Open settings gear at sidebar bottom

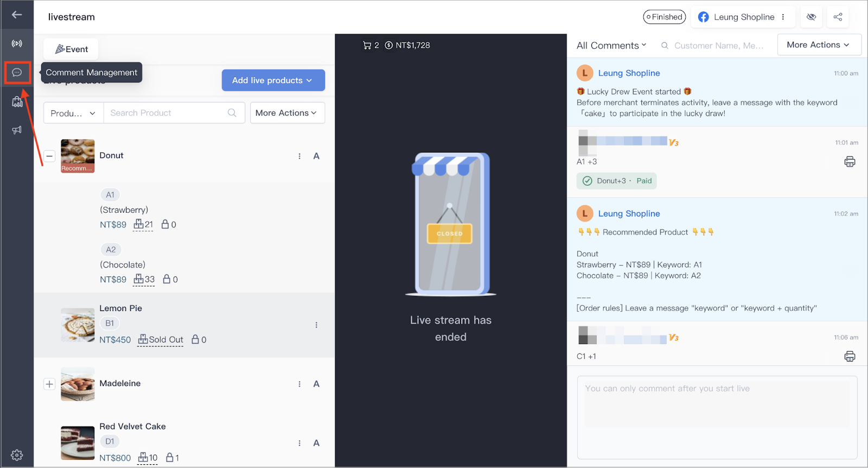[17, 455]
